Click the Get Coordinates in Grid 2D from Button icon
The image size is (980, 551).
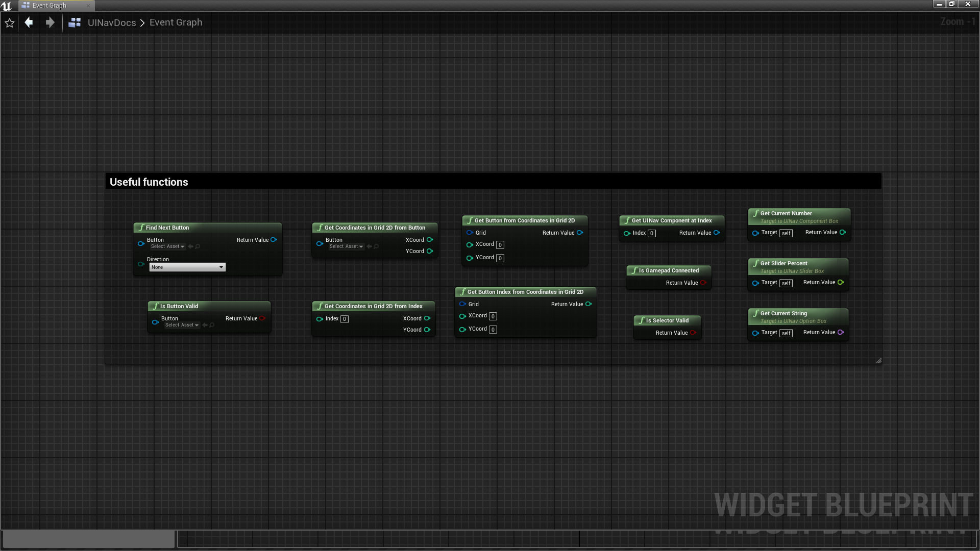point(320,228)
